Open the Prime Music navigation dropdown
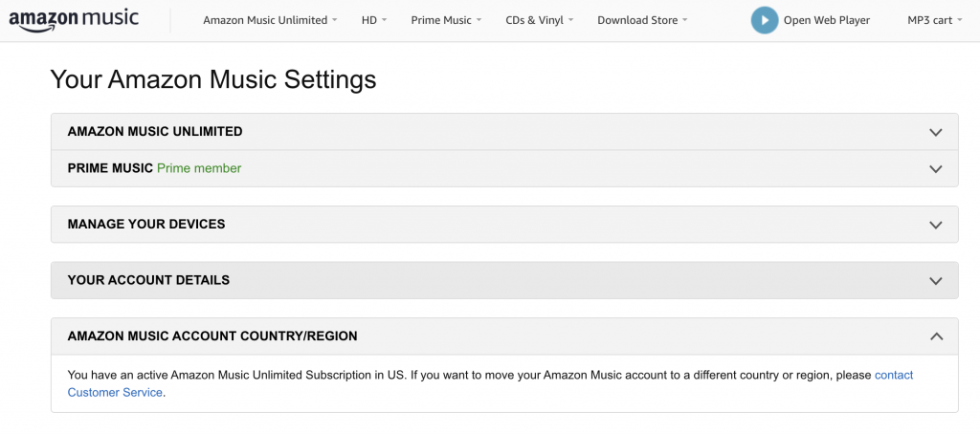This screenshot has height=434, width=980. coord(446,20)
